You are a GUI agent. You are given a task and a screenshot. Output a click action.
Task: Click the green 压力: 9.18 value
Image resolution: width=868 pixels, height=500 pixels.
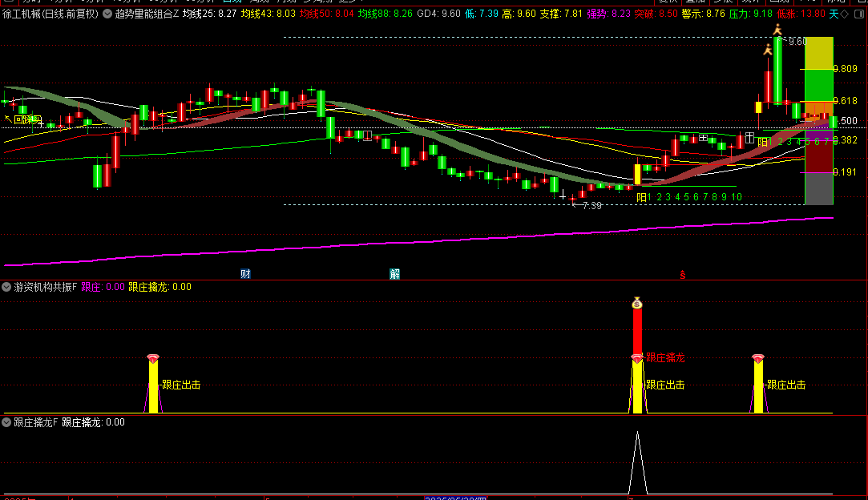tap(751, 14)
